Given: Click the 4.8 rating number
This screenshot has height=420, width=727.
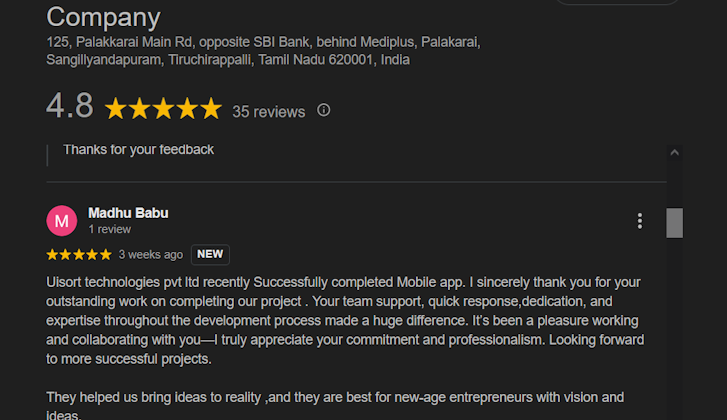Looking at the screenshot, I should [70, 106].
